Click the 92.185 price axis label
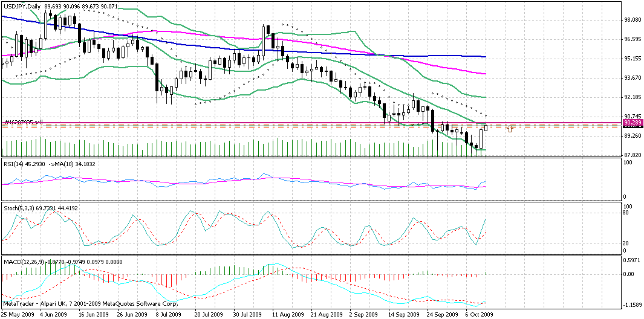 pyautogui.click(x=632, y=97)
